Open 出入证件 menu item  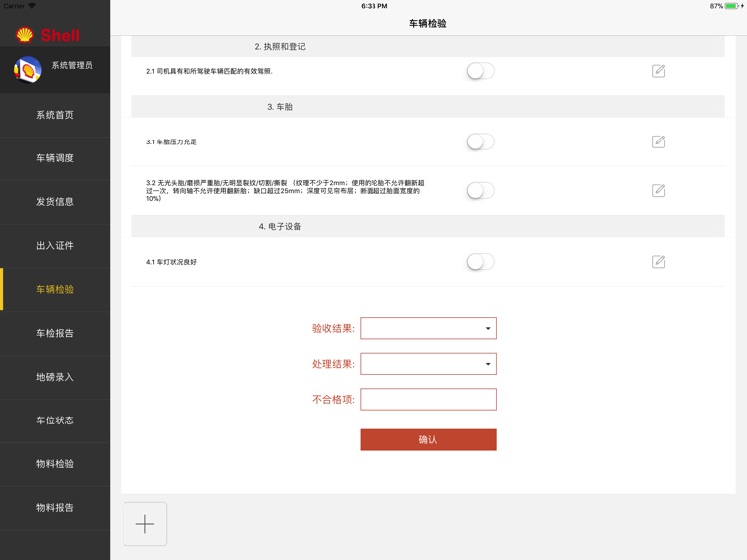55,246
